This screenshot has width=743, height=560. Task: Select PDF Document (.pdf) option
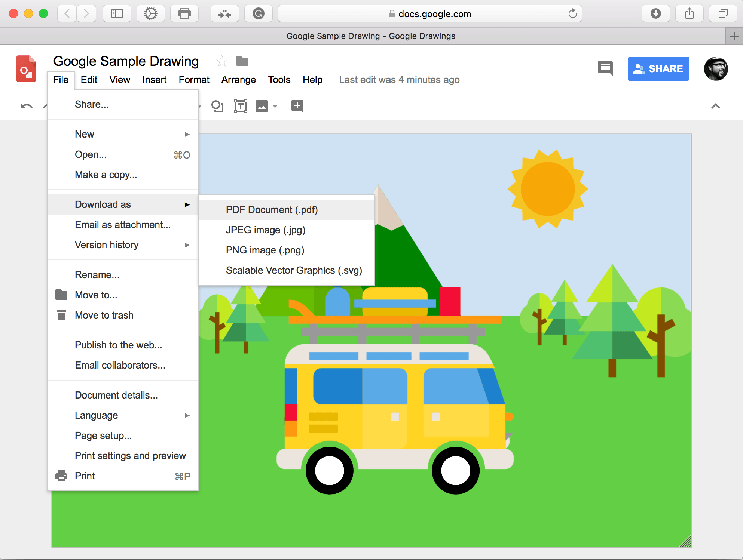(273, 209)
